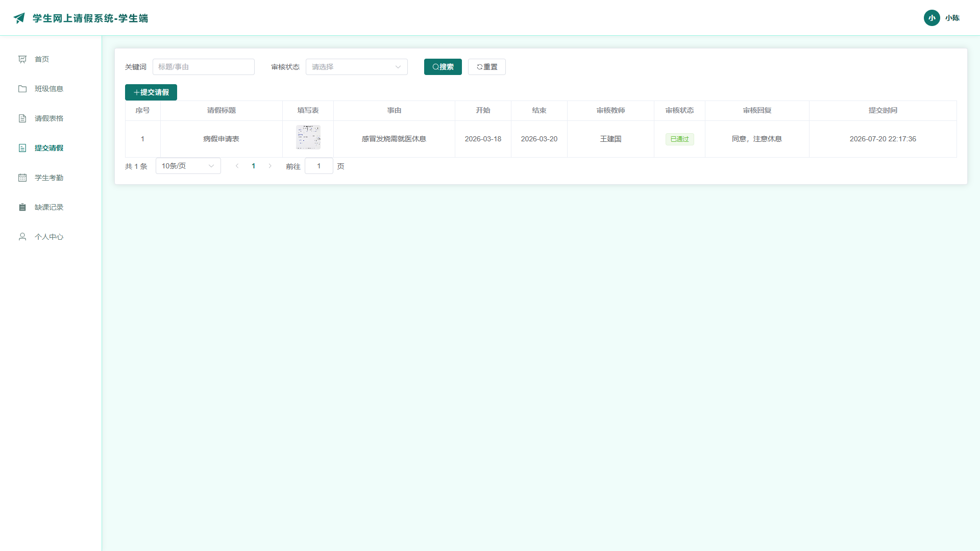Image resolution: width=980 pixels, height=551 pixels.
Task: Go to next page arrow
Action: (x=270, y=166)
